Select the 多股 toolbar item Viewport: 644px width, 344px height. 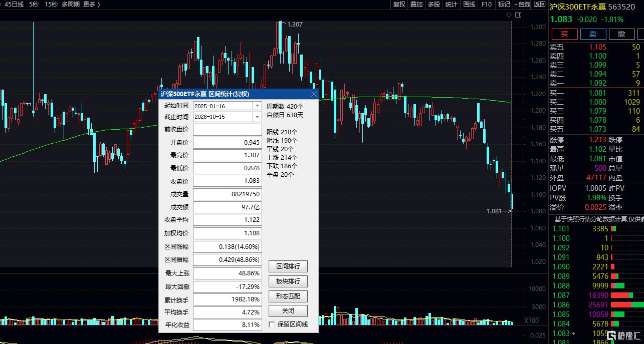click(x=434, y=5)
